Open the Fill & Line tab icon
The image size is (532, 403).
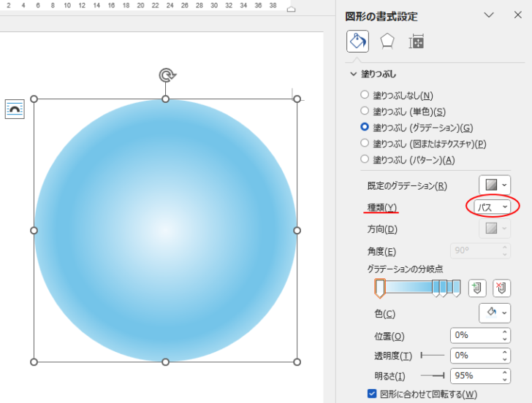(357, 42)
